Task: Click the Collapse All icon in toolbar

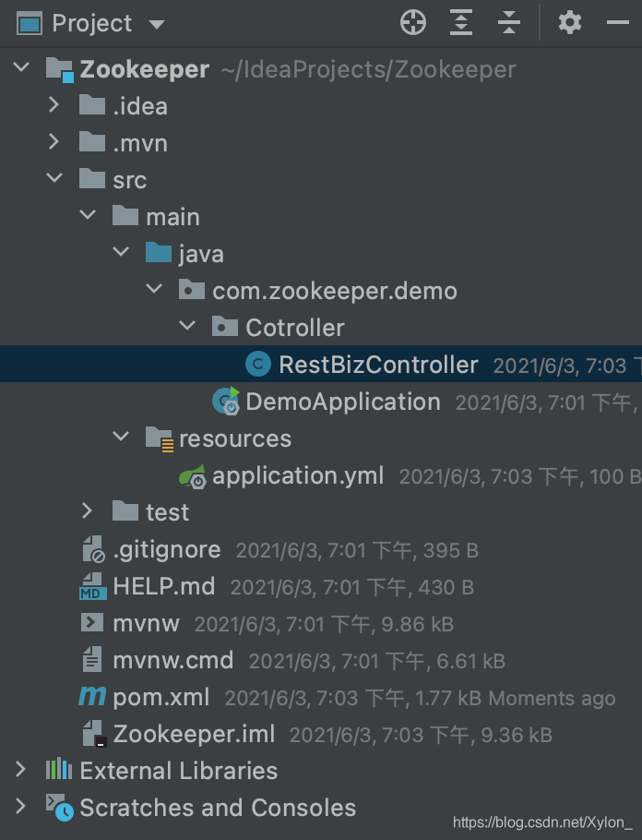Action: 509,23
